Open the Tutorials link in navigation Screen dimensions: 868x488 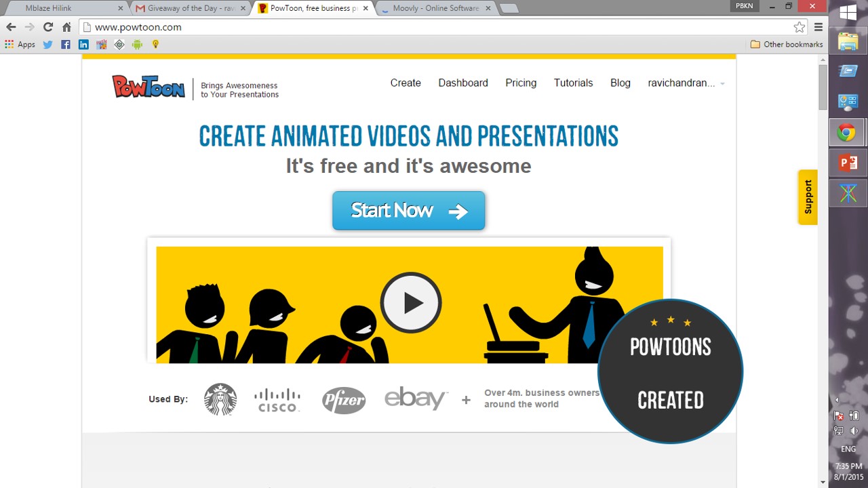point(573,83)
